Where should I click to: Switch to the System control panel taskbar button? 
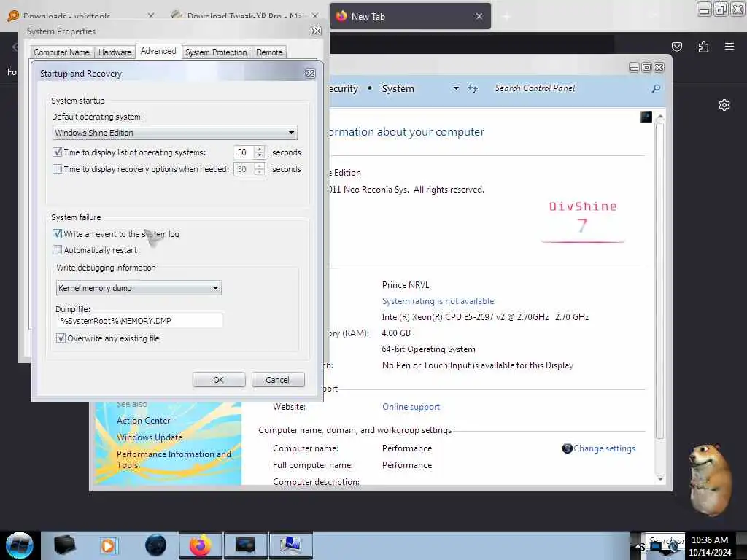pos(290,545)
